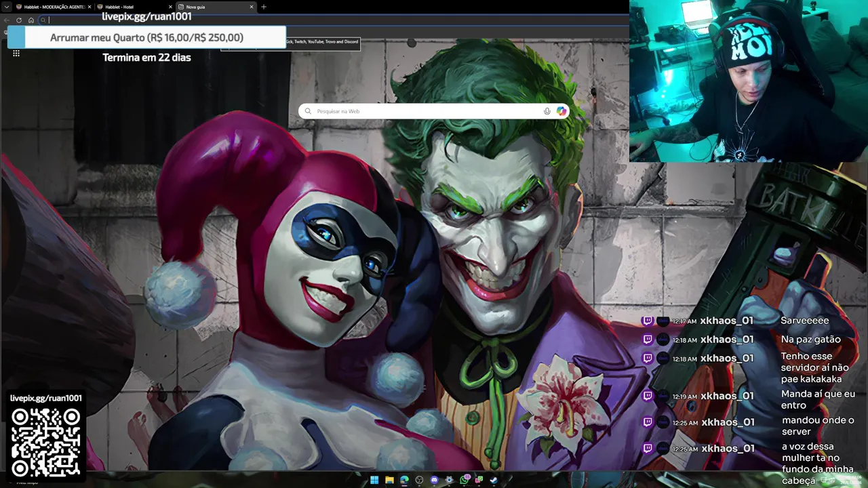Click chat message 'Na paz gatão'
This screenshot has width=868, height=488.
click(x=810, y=340)
